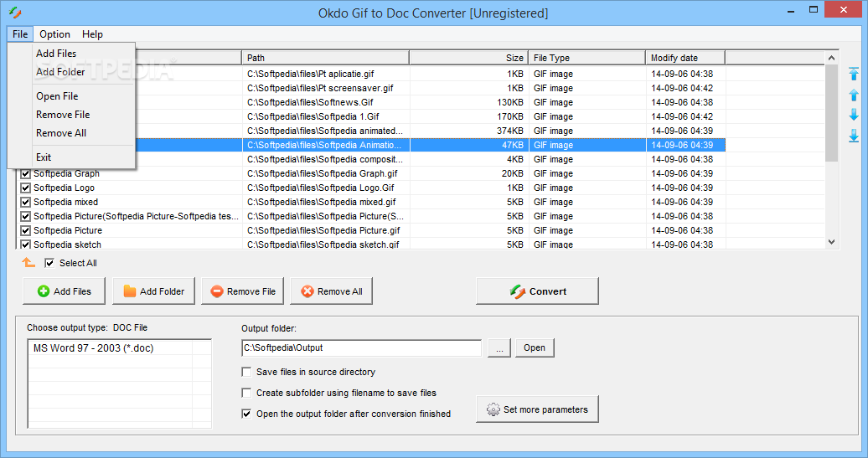Click the 20KB size cell

click(x=512, y=173)
